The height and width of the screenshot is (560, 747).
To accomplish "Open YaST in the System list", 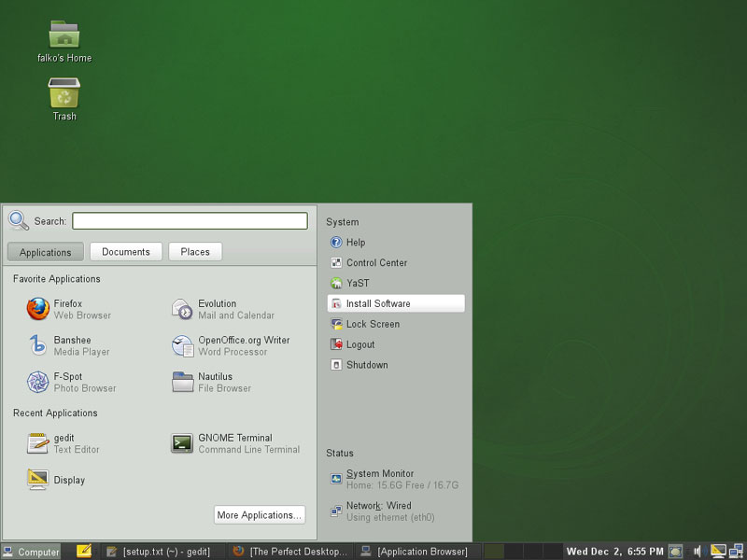I will tap(396, 283).
